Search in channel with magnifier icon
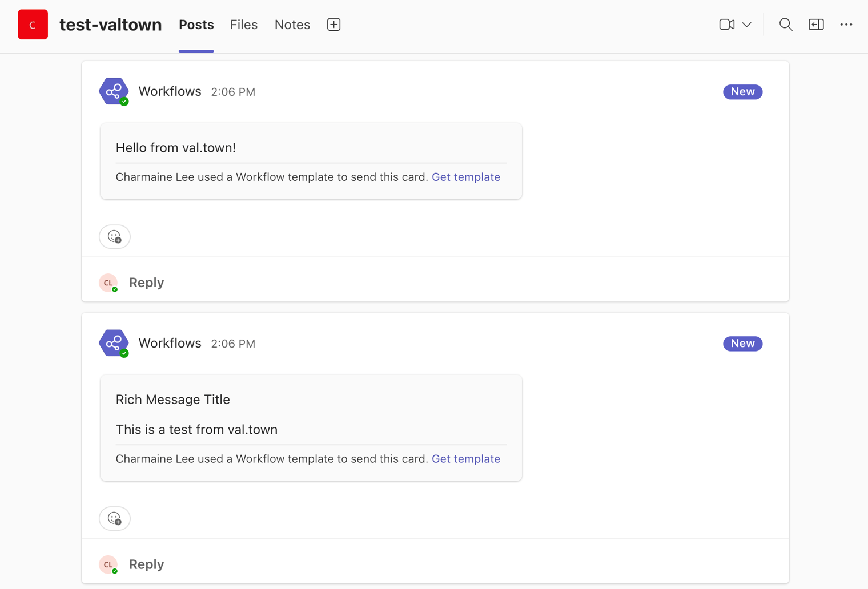 786,25
